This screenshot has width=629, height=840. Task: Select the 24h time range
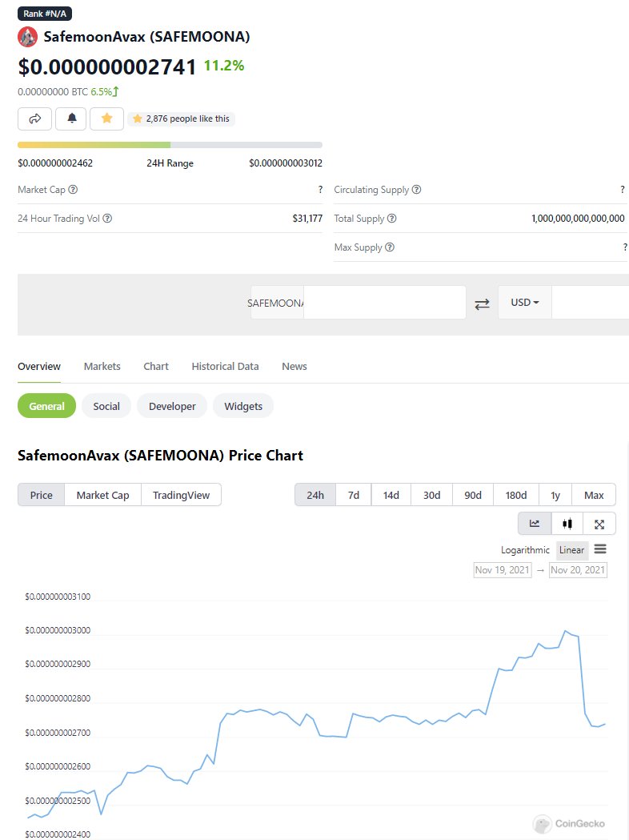315,495
